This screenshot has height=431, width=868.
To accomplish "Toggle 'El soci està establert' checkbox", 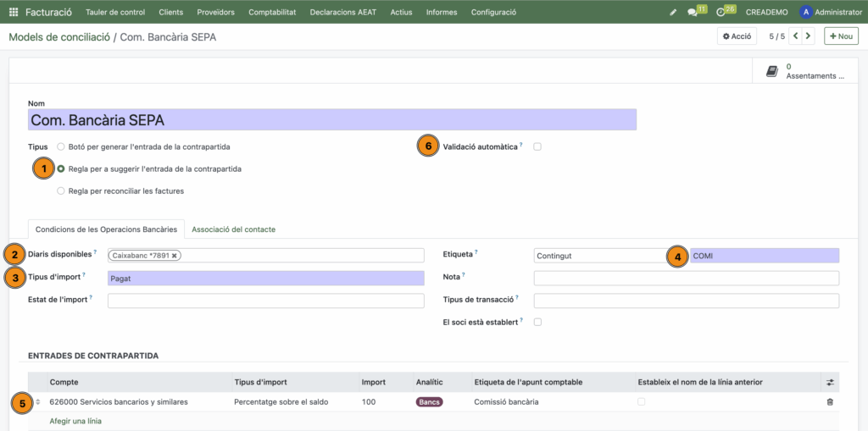I will (x=537, y=322).
